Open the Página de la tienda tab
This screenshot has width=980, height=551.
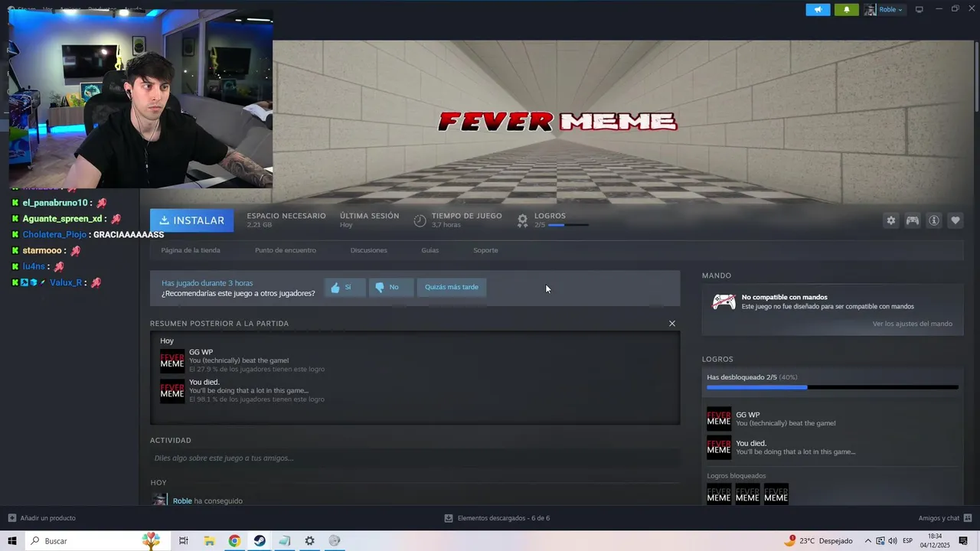coord(191,250)
